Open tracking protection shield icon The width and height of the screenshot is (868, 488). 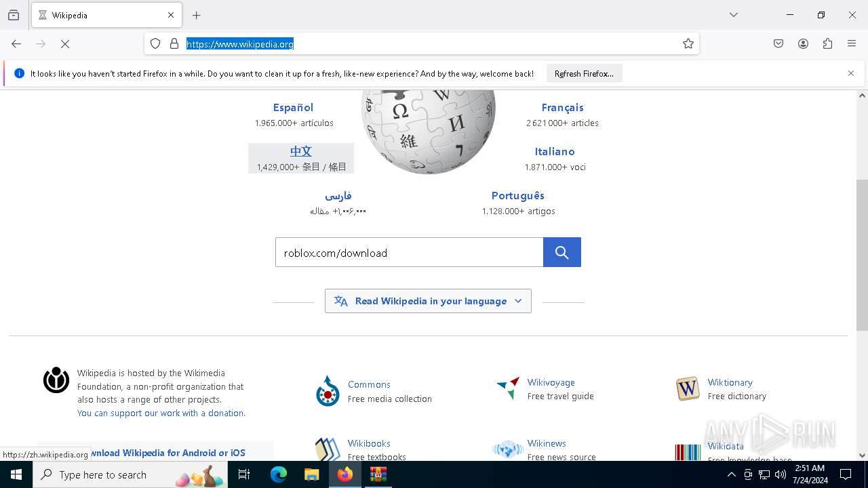(155, 44)
